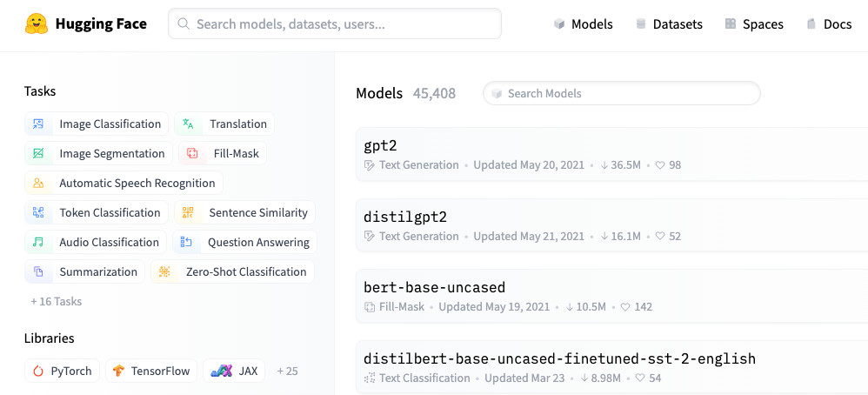The height and width of the screenshot is (395, 868).
Task: Open the distilgpt2 model page
Action: point(405,217)
